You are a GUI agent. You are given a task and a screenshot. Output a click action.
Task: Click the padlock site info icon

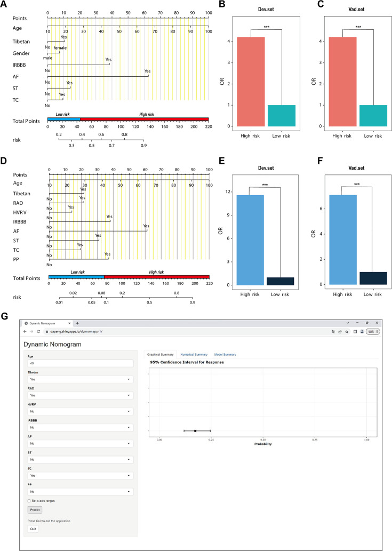tap(47, 331)
